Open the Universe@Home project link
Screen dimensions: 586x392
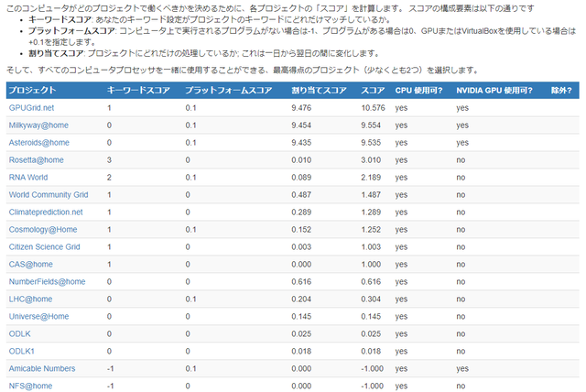tap(38, 317)
